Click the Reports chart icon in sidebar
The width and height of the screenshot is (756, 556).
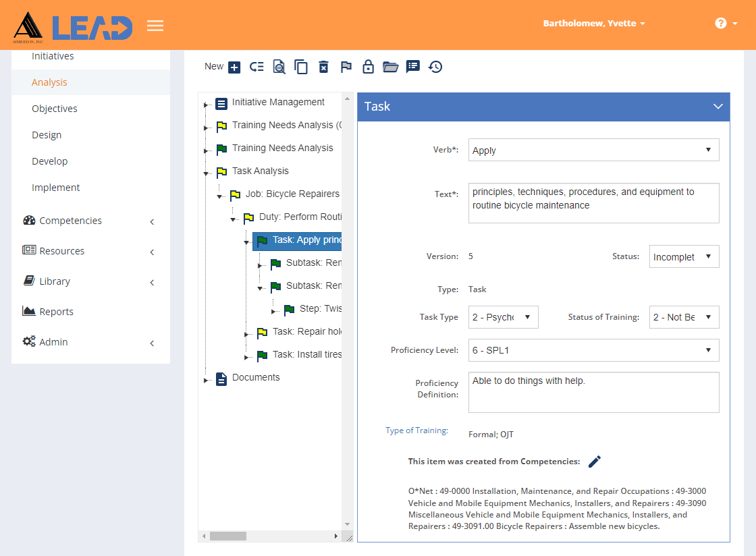[x=29, y=311]
